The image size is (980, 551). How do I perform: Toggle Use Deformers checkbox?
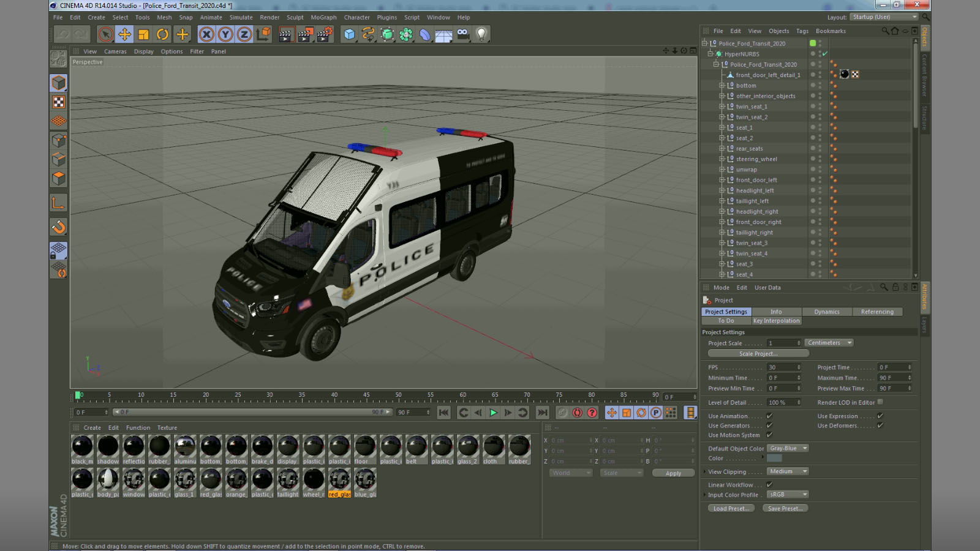880,425
